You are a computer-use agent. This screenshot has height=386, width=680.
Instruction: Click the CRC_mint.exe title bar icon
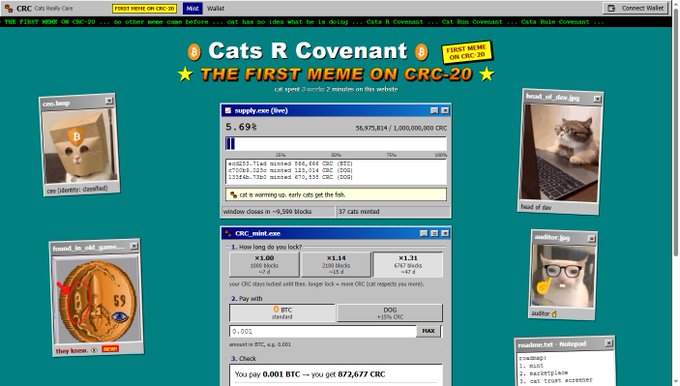tap(228, 233)
